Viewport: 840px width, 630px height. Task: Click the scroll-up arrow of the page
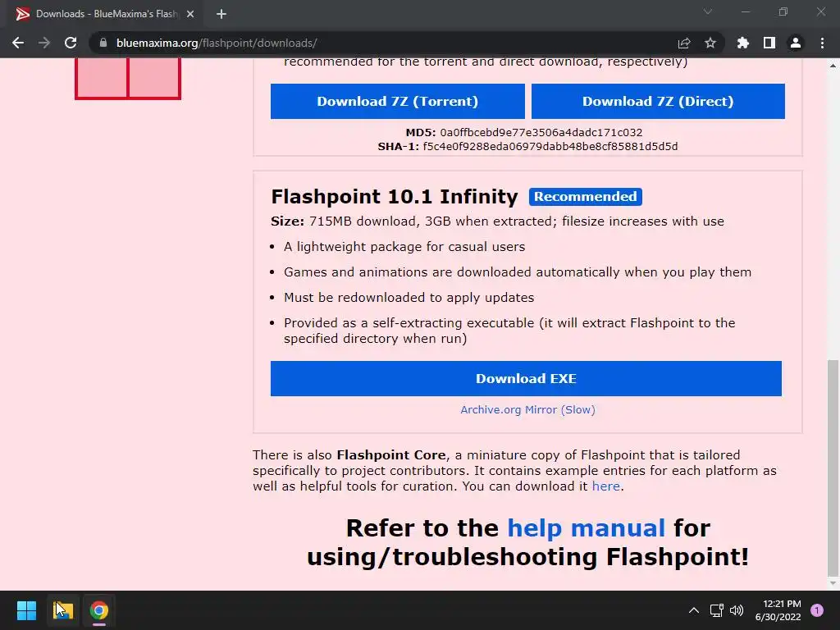pyautogui.click(x=833, y=66)
